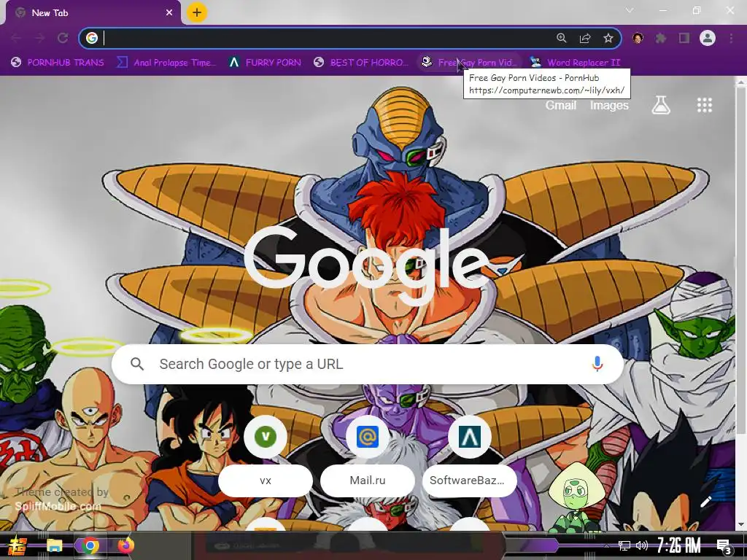Open the BEST OF HORRO... bookmark

pos(361,63)
